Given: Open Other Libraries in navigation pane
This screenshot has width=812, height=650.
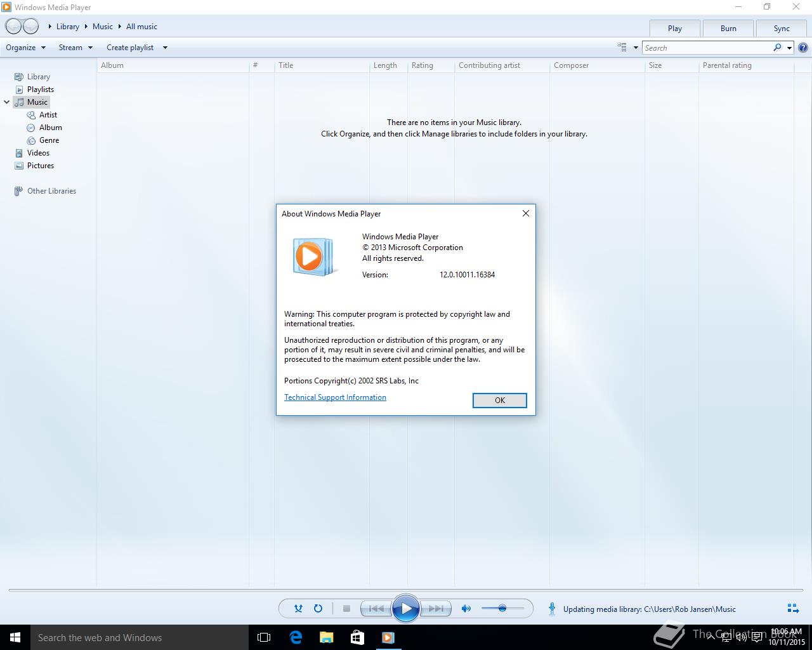Looking at the screenshot, I should tap(51, 191).
